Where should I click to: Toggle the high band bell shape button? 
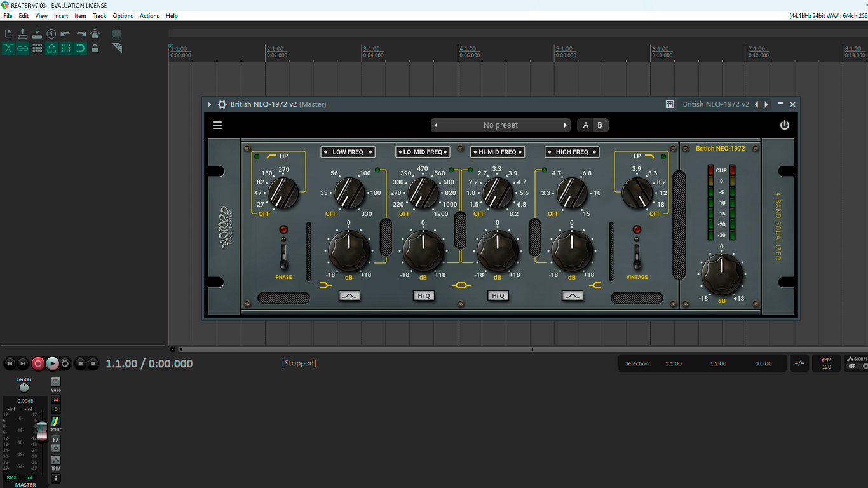click(573, 295)
